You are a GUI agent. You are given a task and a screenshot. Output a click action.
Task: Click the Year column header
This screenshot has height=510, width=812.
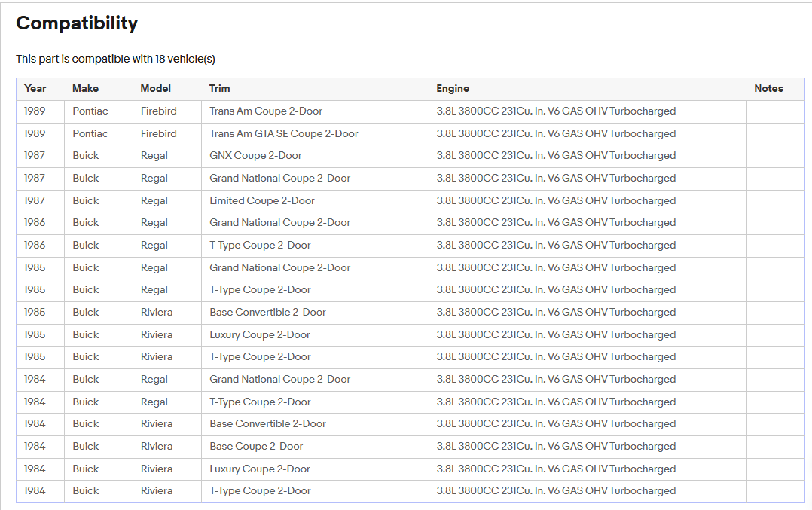click(35, 89)
